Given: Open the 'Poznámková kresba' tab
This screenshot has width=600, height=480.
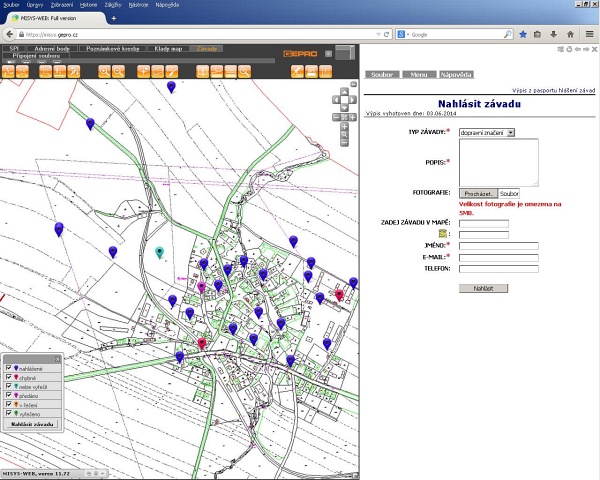Looking at the screenshot, I should 113,49.
